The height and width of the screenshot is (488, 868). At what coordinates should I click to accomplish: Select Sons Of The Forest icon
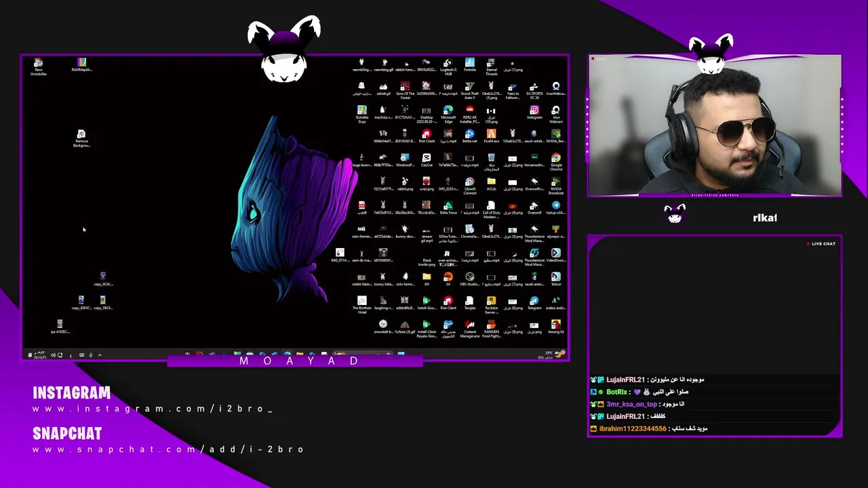pyautogui.click(x=405, y=91)
